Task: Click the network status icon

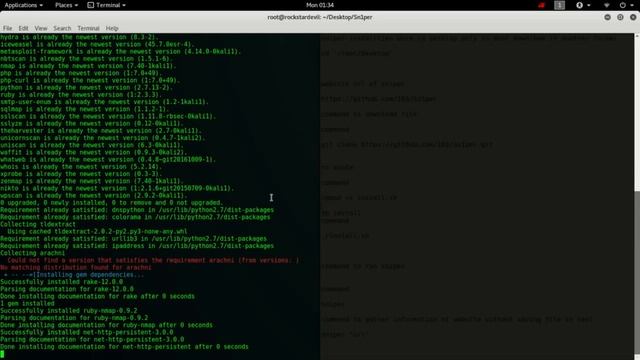Action: (x=607, y=5)
